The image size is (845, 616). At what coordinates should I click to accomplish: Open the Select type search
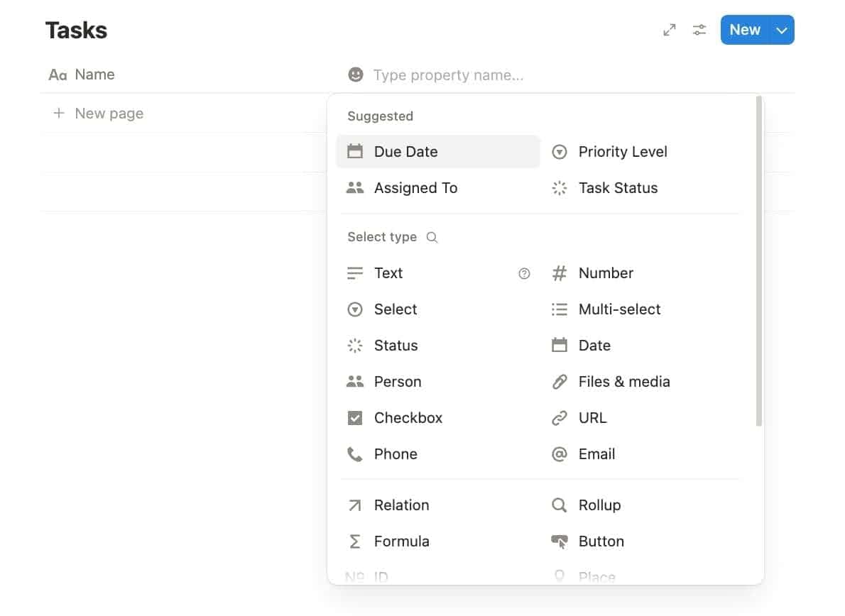coord(432,237)
